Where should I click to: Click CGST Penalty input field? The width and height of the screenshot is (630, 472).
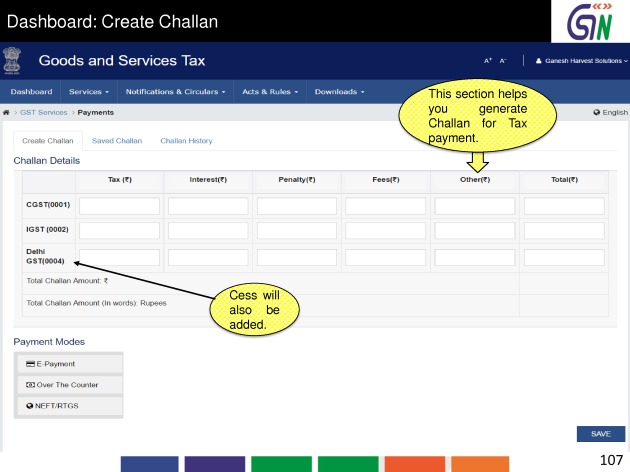(x=297, y=206)
